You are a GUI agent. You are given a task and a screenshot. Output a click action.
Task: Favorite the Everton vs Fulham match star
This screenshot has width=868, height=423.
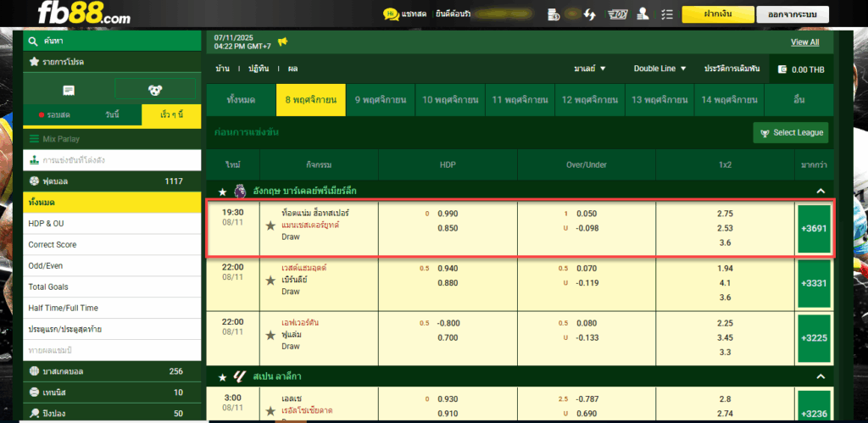(270, 336)
